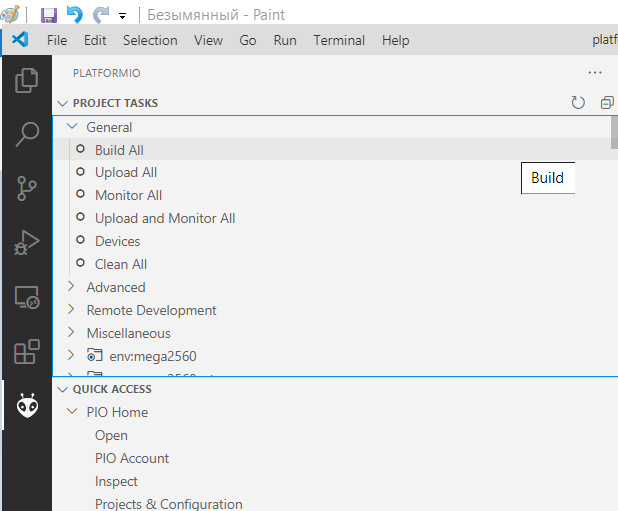Expand the Advanced task group
This screenshot has width=618, height=511.
[x=71, y=286]
